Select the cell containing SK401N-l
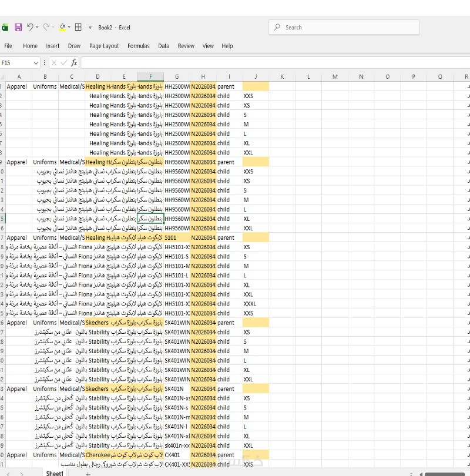The width and height of the screenshot is (470, 476). tap(177, 427)
